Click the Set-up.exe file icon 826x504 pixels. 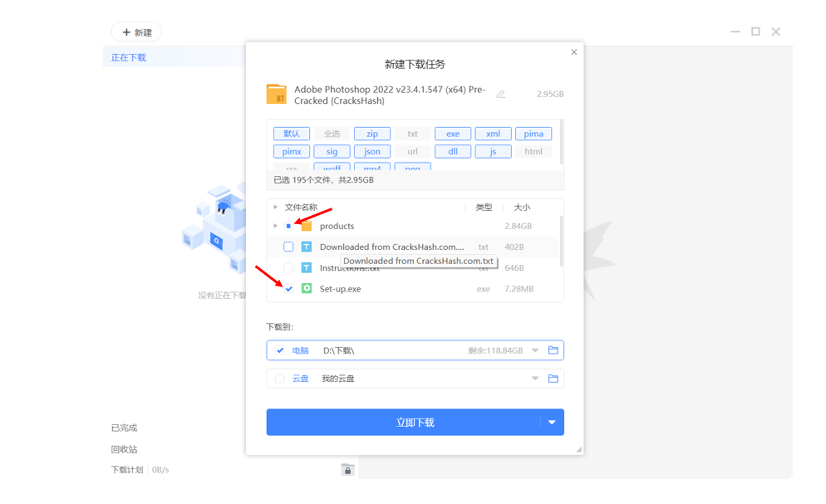[x=307, y=289]
